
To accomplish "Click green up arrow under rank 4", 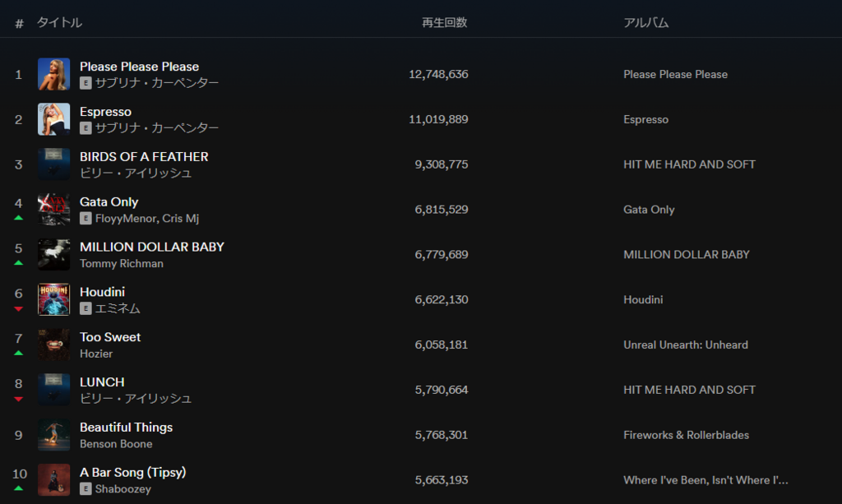I will 18,218.
